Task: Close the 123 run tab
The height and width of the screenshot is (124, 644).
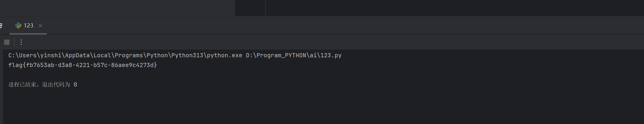Action: click(x=40, y=26)
